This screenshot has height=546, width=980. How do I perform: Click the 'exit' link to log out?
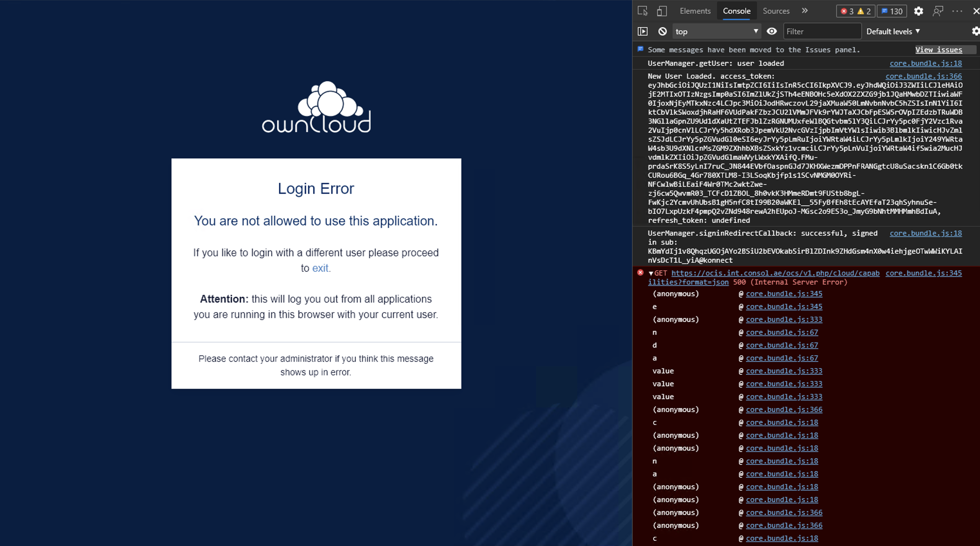[x=321, y=268]
